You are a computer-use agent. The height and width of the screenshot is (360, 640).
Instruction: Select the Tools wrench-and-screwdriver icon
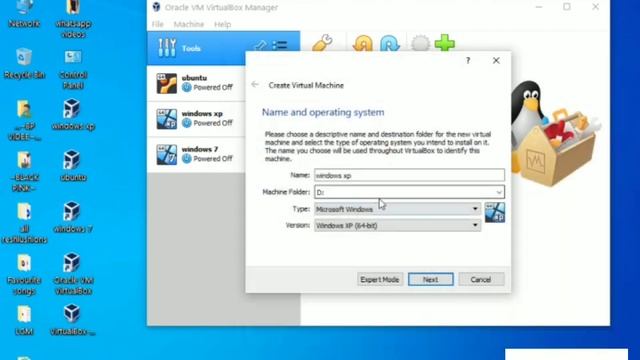click(x=167, y=48)
